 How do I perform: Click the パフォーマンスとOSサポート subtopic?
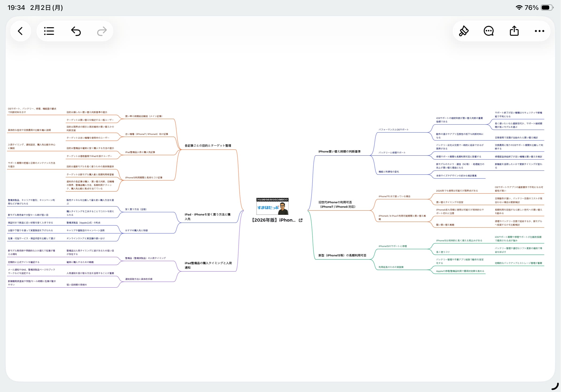[x=393, y=129]
